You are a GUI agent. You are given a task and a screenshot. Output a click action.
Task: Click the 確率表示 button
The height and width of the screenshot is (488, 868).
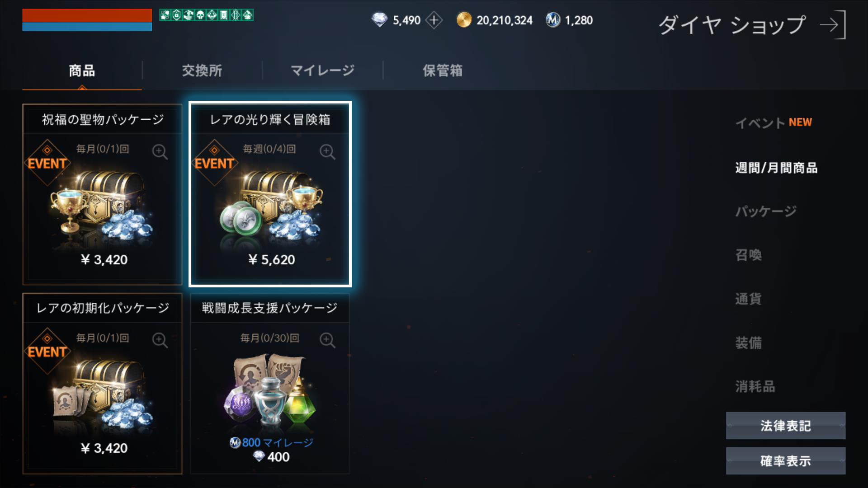tap(786, 461)
